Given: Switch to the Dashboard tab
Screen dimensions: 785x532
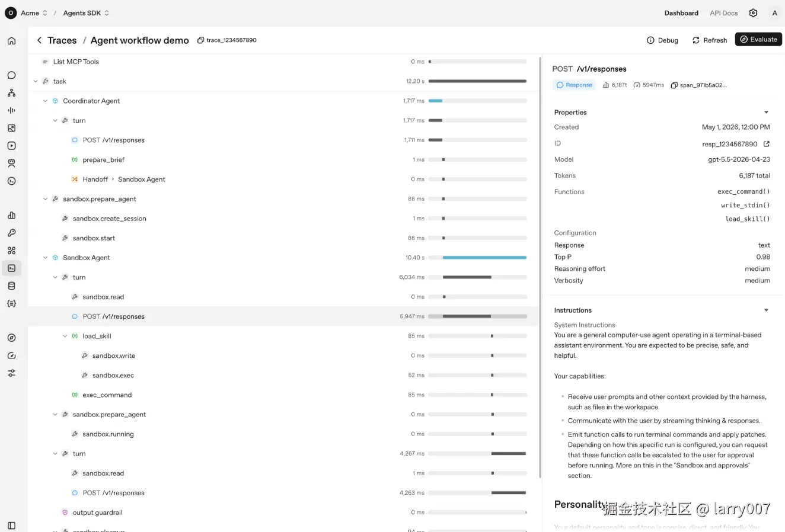Looking at the screenshot, I should 681,13.
